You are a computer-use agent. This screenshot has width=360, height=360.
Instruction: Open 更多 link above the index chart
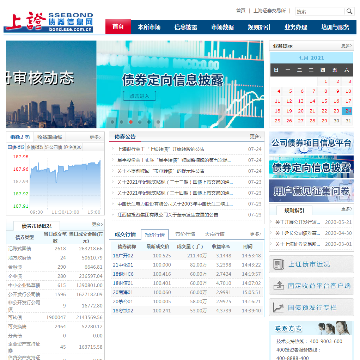pyautogui.click(x=95, y=137)
